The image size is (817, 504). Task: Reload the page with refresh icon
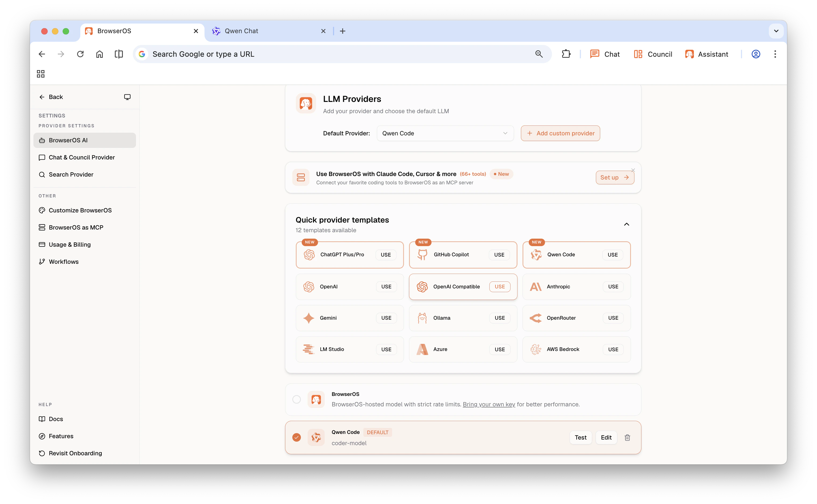80,54
